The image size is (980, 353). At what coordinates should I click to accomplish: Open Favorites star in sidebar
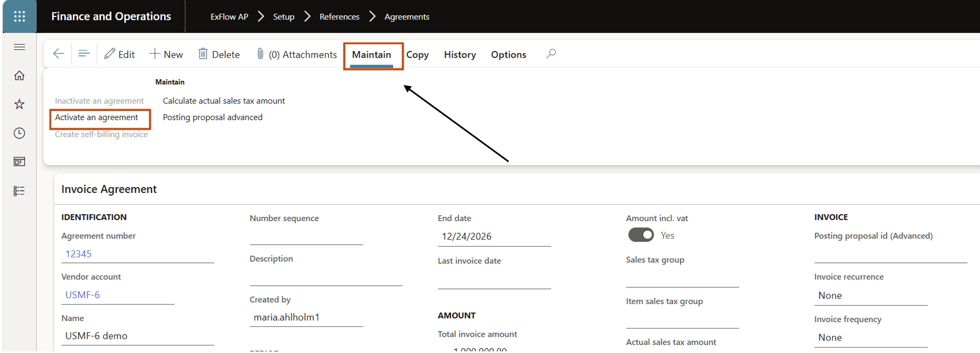20,104
